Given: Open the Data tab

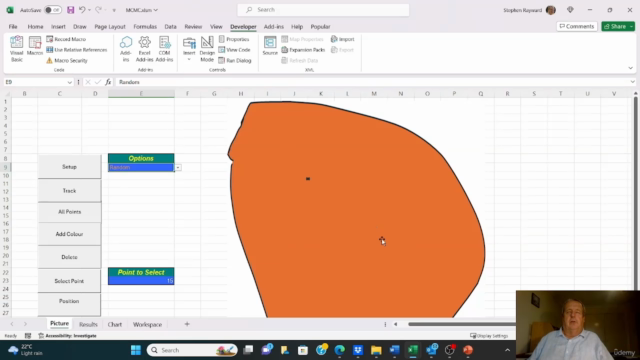Looking at the screenshot, I should (170, 27).
